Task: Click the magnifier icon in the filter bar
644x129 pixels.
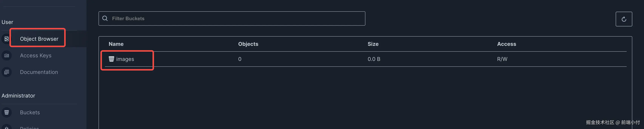Action: (105, 18)
